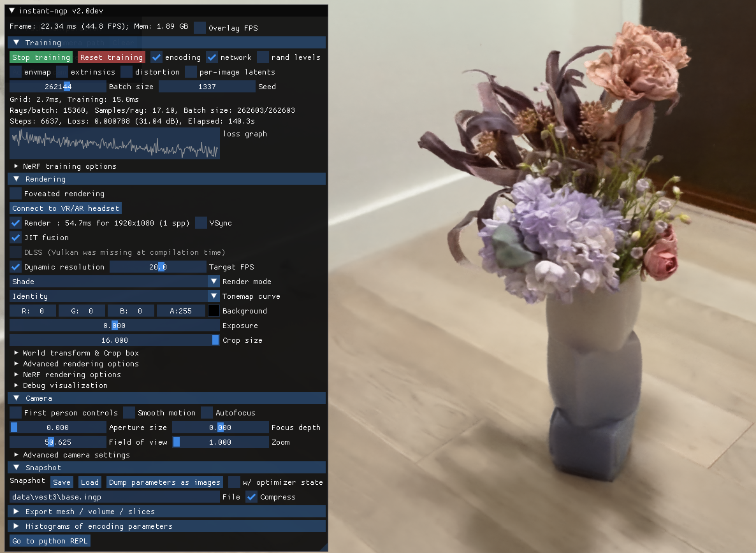
Task: Enable the distortion checkbox
Action: click(x=126, y=72)
